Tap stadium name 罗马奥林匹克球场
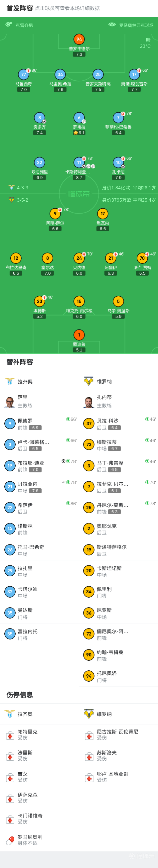Image resolution: width=158 pixels, height=868 pixels. click(x=136, y=25)
